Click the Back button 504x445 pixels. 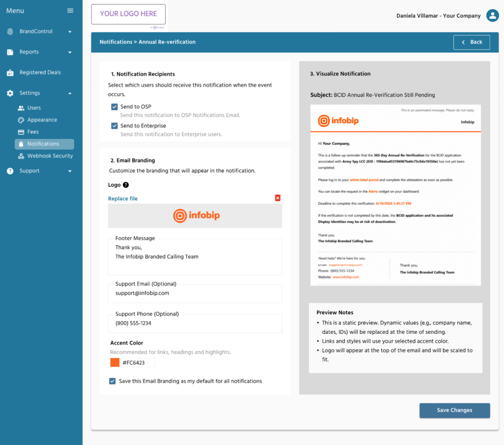point(472,43)
